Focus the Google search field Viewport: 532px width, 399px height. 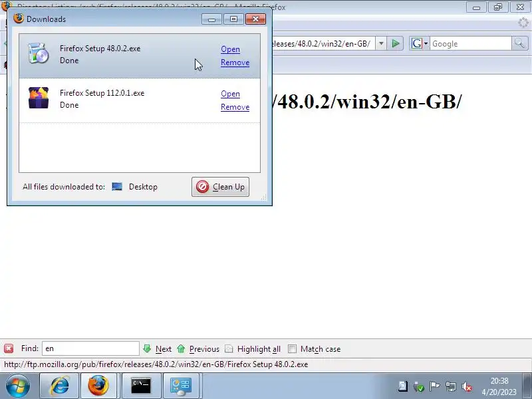[471, 43]
